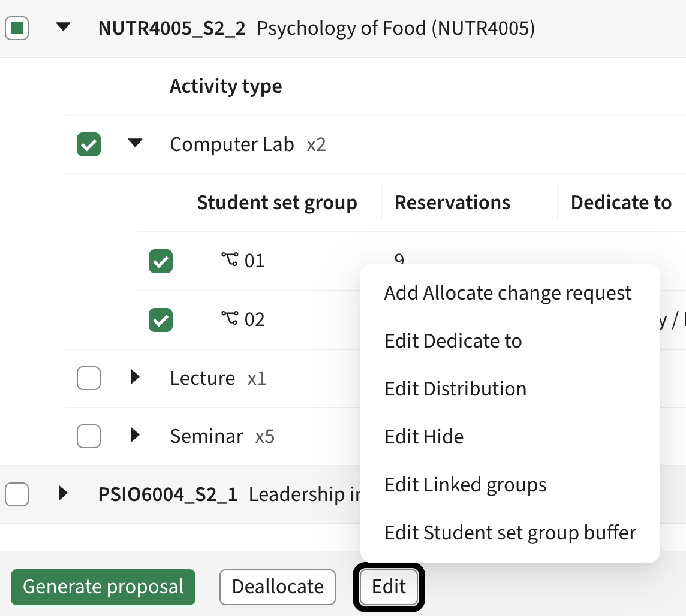Uncheck student set group 01 checkbox
This screenshot has width=686, height=616.
[161, 261]
